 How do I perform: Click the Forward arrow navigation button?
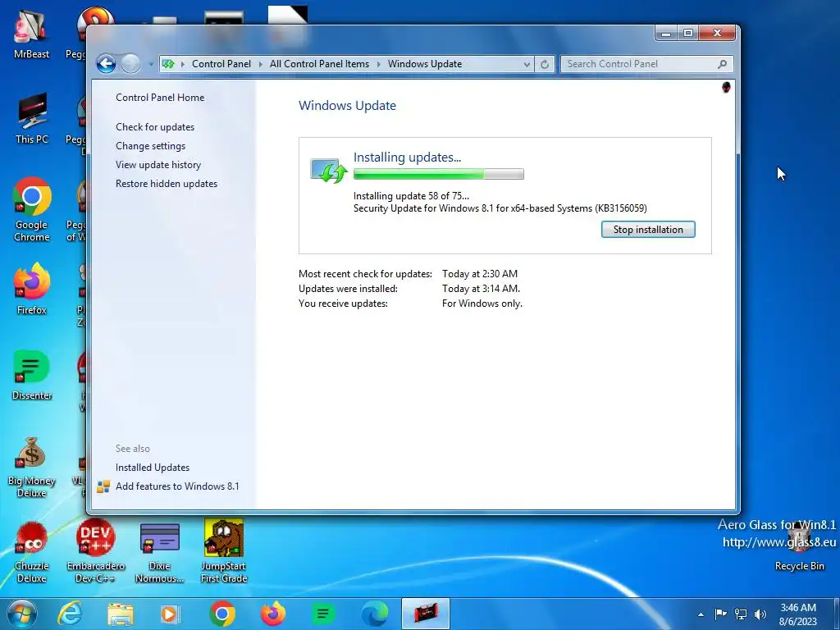(130, 64)
